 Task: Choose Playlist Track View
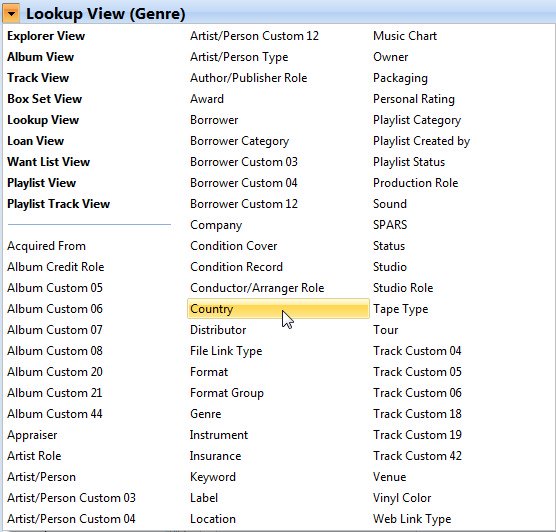59,204
